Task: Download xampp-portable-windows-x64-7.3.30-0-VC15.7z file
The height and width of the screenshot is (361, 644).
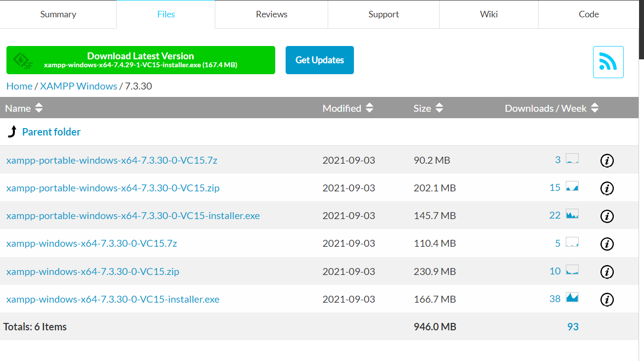Action: tap(112, 160)
